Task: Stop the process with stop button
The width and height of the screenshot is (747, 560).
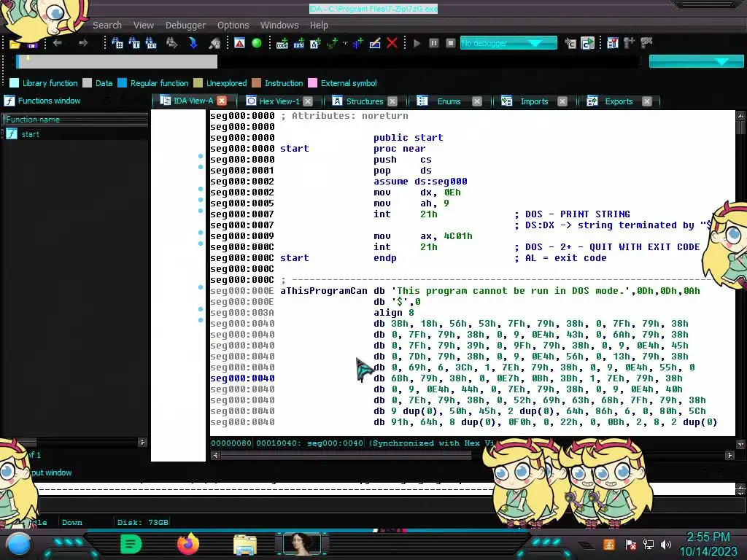Action: pyautogui.click(x=450, y=43)
